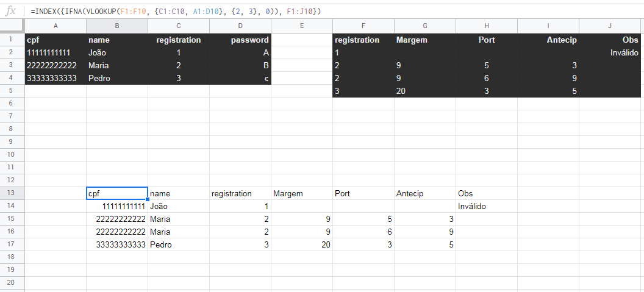Viewport: 644px width, 292px height.
Task: Click the 'Margem' header in column G
Action: (425, 40)
